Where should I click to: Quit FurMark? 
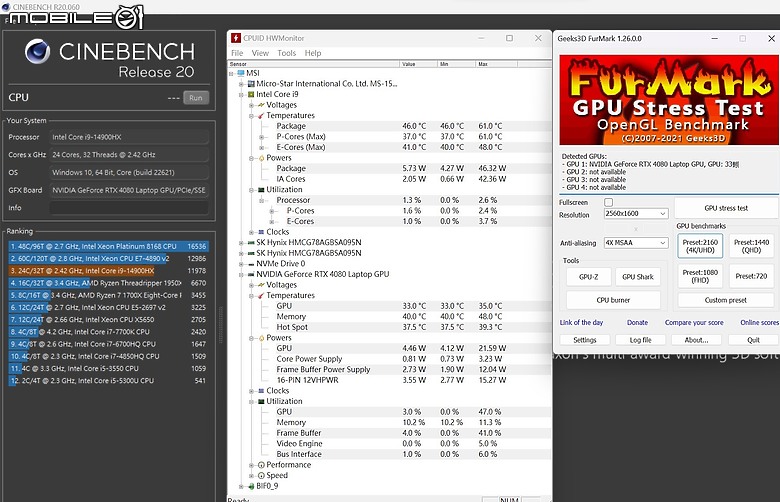click(753, 340)
